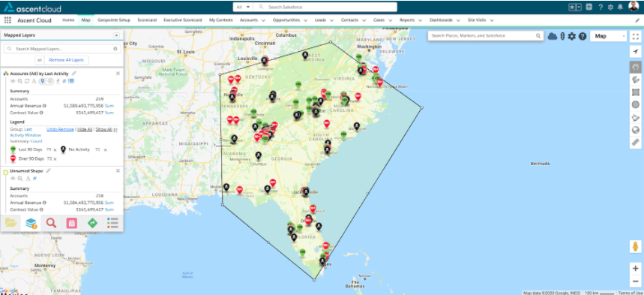644x295 pixels.
Task: Expand the Accounts tab chevron
Action: coord(263,20)
